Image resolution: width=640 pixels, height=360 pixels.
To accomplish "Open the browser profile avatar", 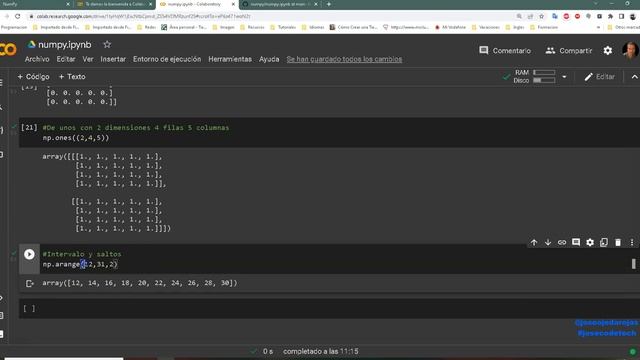I will pos(633,16).
